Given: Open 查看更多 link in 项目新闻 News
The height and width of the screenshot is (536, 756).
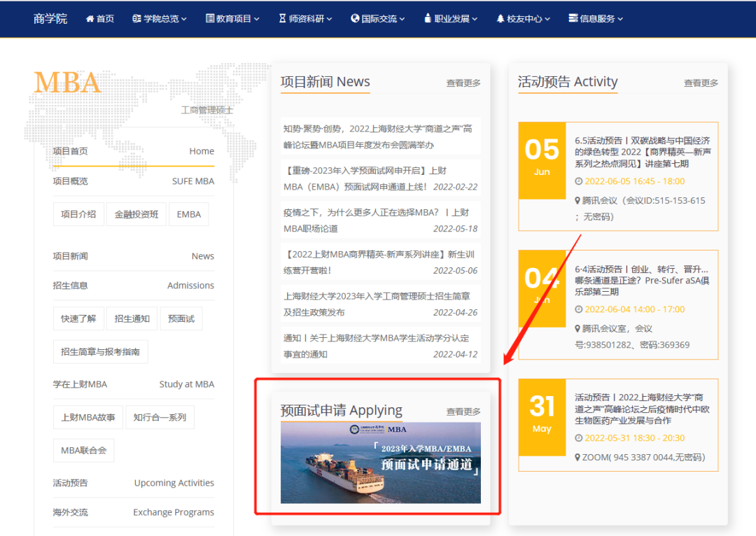Looking at the screenshot, I should pyautogui.click(x=463, y=83).
